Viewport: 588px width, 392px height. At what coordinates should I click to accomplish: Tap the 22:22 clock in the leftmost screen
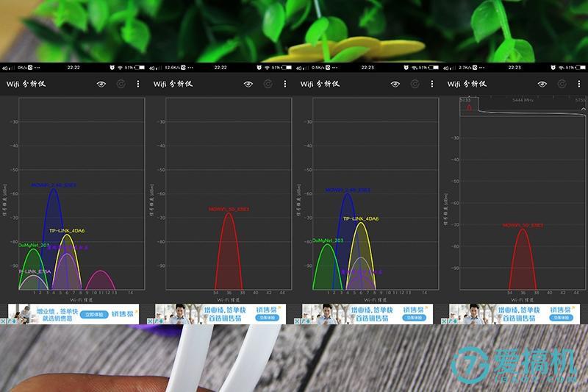[73, 68]
